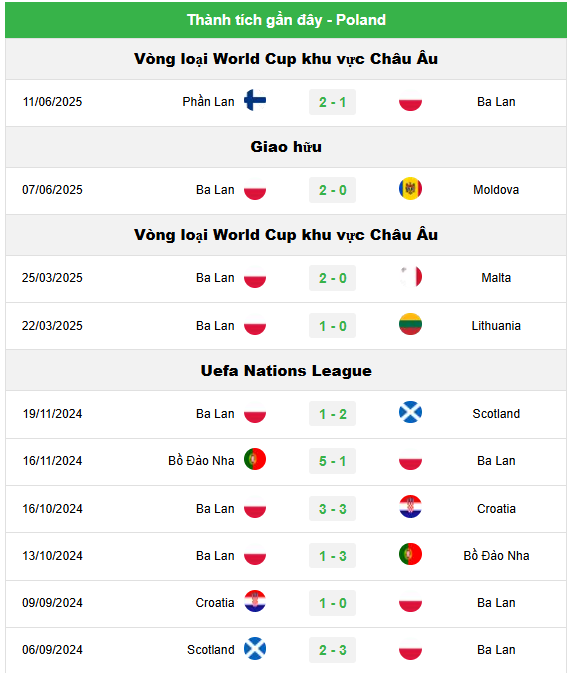Open the 2 - 1 score for Phần Lan match
Screen dimensions: 570x673
point(332,102)
